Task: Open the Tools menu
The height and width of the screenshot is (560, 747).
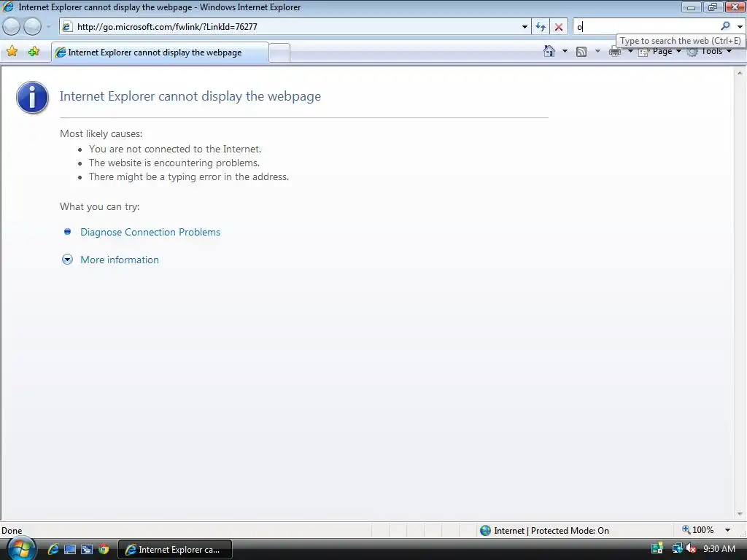Action: (709, 52)
